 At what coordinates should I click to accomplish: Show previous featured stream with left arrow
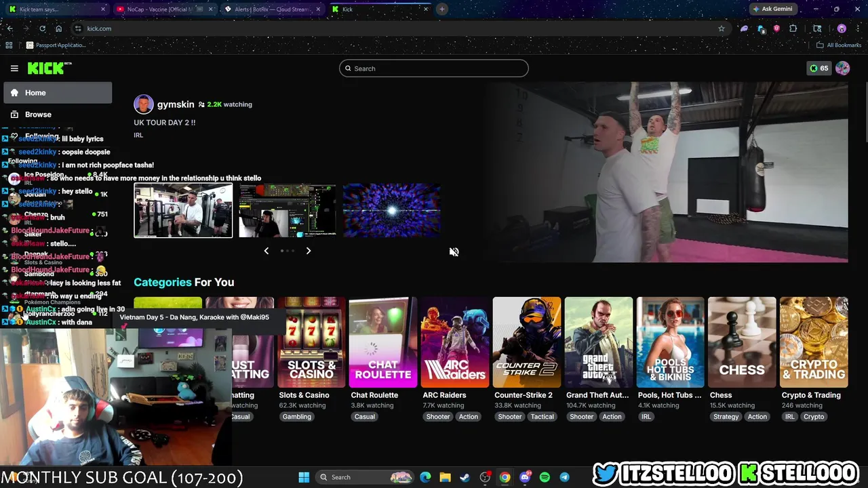coord(266,251)
